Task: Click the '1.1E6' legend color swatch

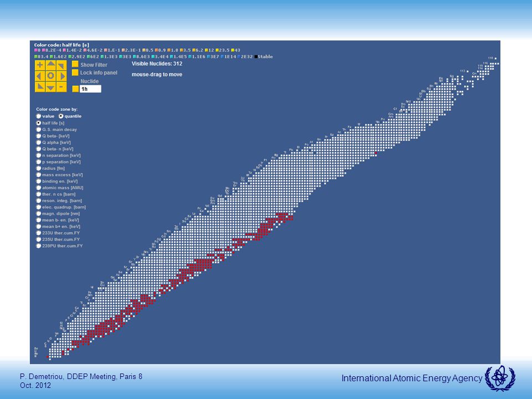Action: 190,57
